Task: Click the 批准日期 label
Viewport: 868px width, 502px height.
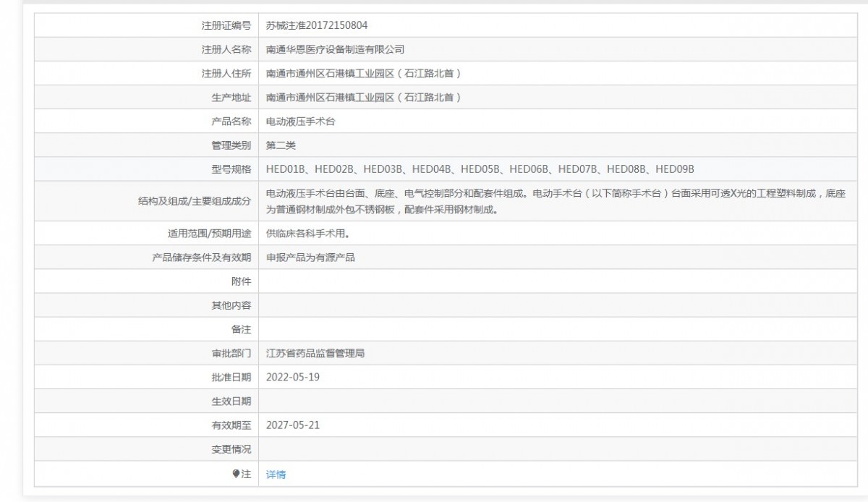Action: 231,377
